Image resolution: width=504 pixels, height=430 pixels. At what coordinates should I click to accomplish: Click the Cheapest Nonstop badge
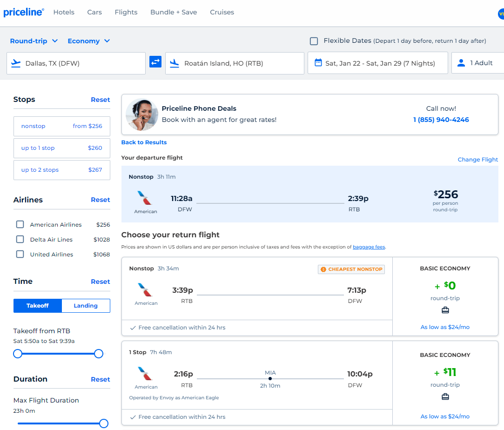[351, 269]
